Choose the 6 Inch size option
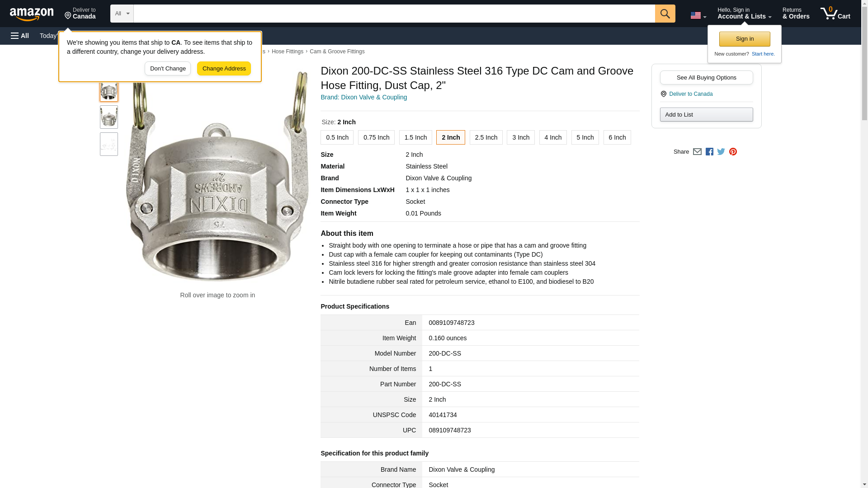The image size is (868, 488). point(617,137)
